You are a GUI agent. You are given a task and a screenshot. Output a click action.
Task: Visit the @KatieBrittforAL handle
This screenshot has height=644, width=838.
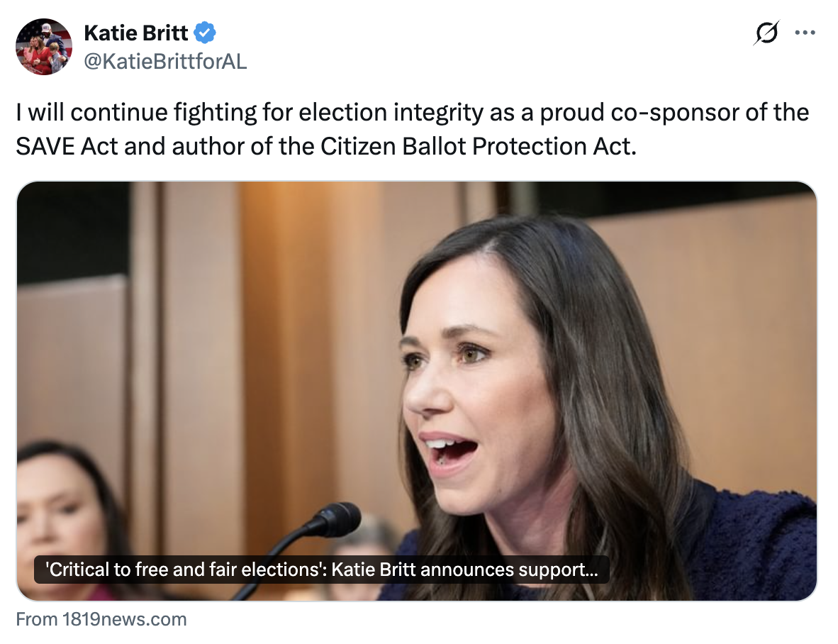165,62
